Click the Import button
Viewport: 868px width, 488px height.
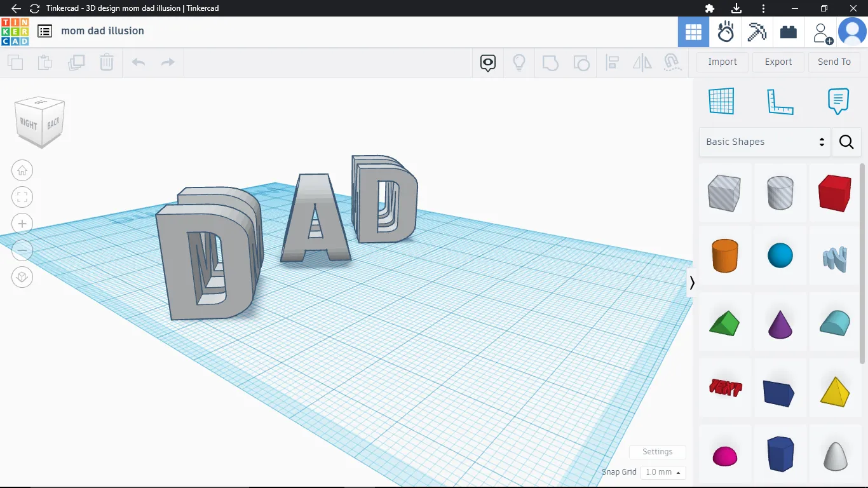click(x=722, y=62)
